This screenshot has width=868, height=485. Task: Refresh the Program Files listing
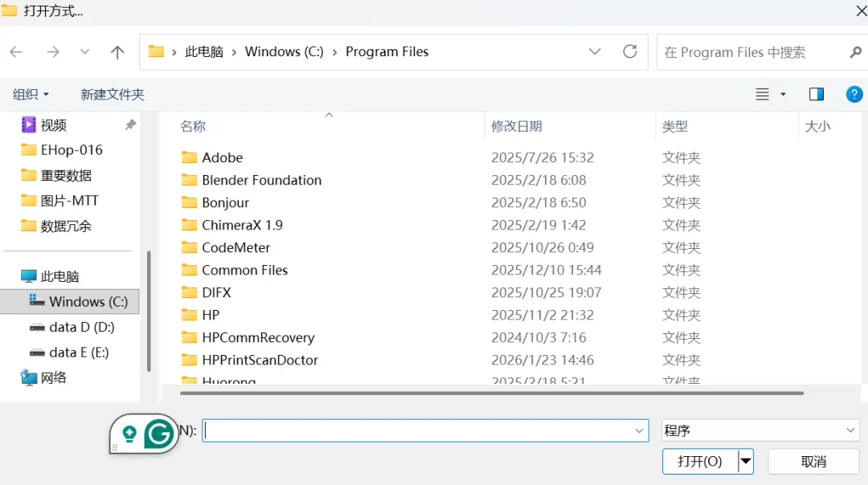630,51
